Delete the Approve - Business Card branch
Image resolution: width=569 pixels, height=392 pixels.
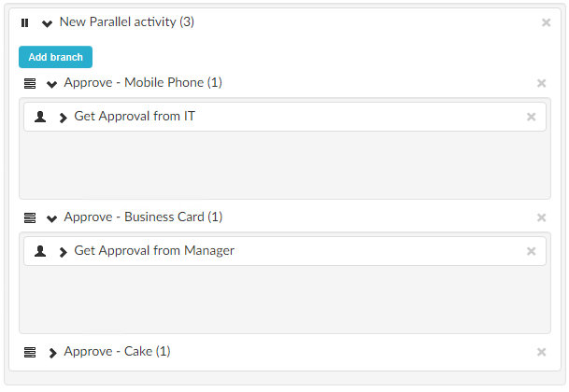pos(541,217)
